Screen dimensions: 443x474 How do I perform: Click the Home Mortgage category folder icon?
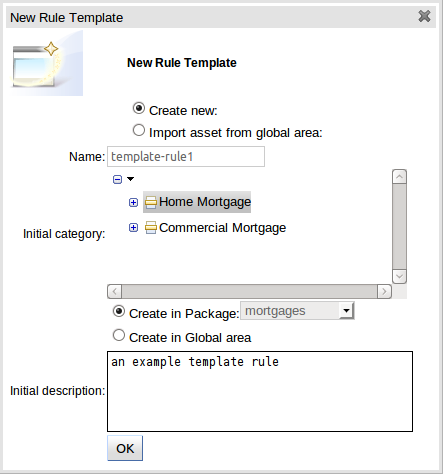[x=151, y=202]
